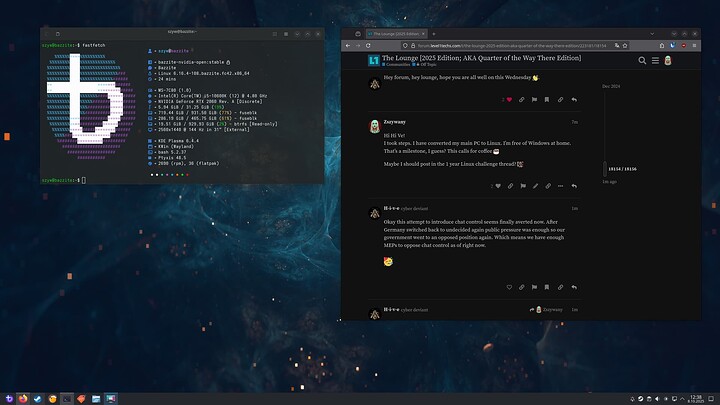
Task: Reply to Zzzywany's post with the arrow icon
Action: coord(574,186)
